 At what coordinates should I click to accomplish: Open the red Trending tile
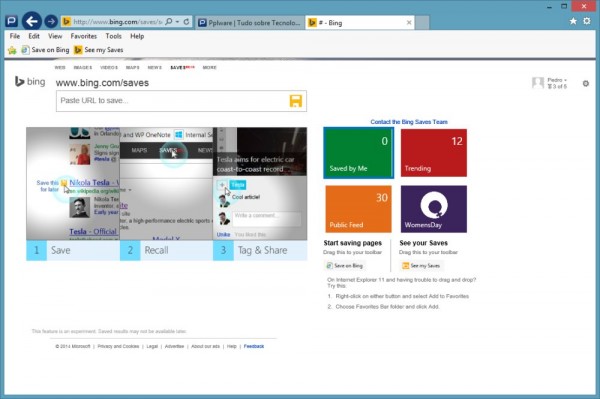click(434, 153)
